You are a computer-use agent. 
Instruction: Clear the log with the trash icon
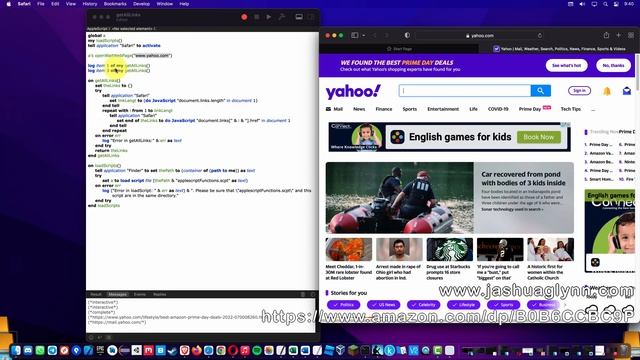click(x=303, y=294)
